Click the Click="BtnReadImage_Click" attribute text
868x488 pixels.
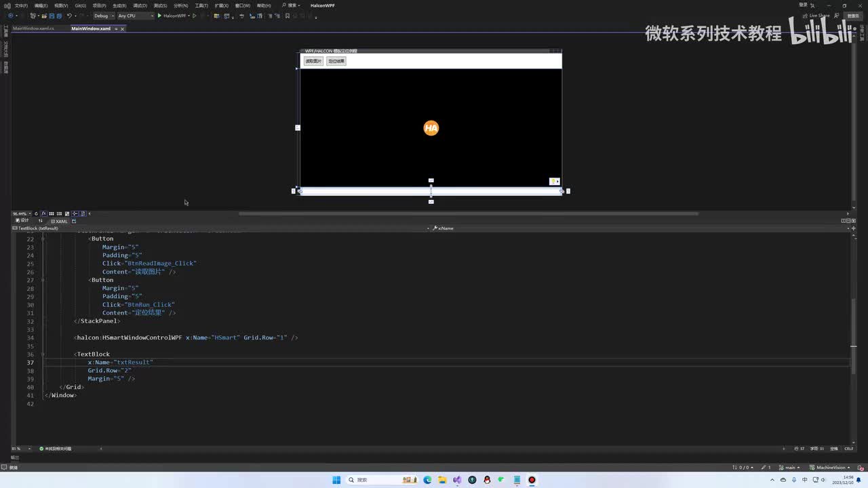(x=149, y=264)
